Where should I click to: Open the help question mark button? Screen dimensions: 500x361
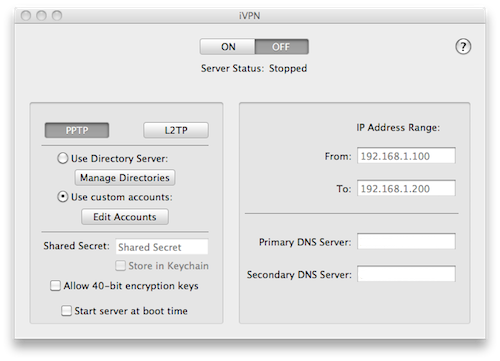pyautogui.click(x=463, y=47)
